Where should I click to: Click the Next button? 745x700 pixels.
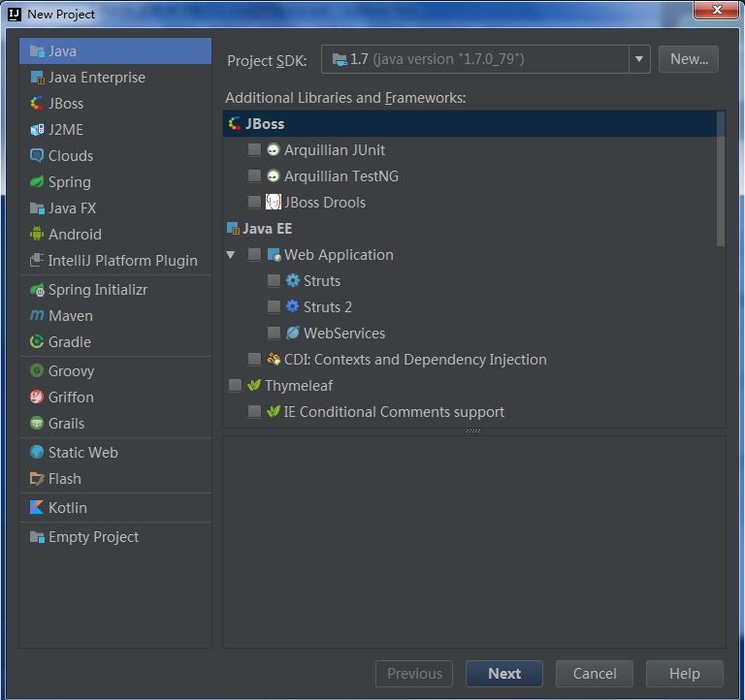click(x=504, y=674)
